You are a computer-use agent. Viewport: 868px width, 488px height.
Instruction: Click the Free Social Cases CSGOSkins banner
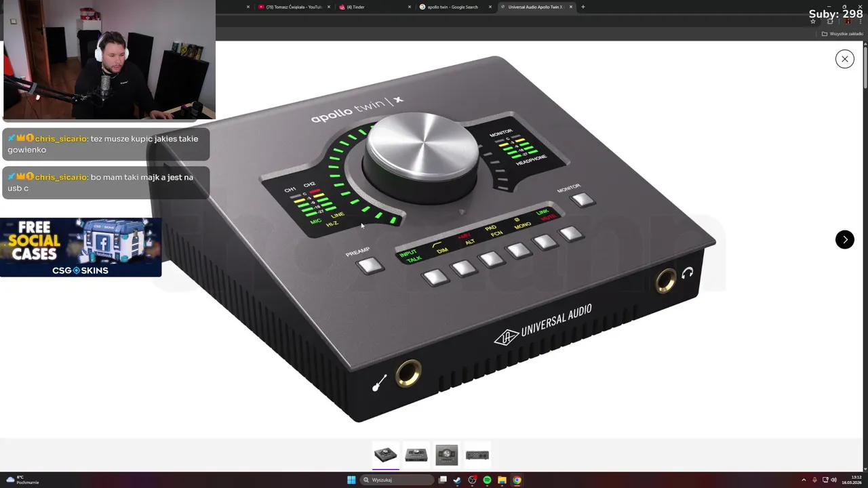81,247
